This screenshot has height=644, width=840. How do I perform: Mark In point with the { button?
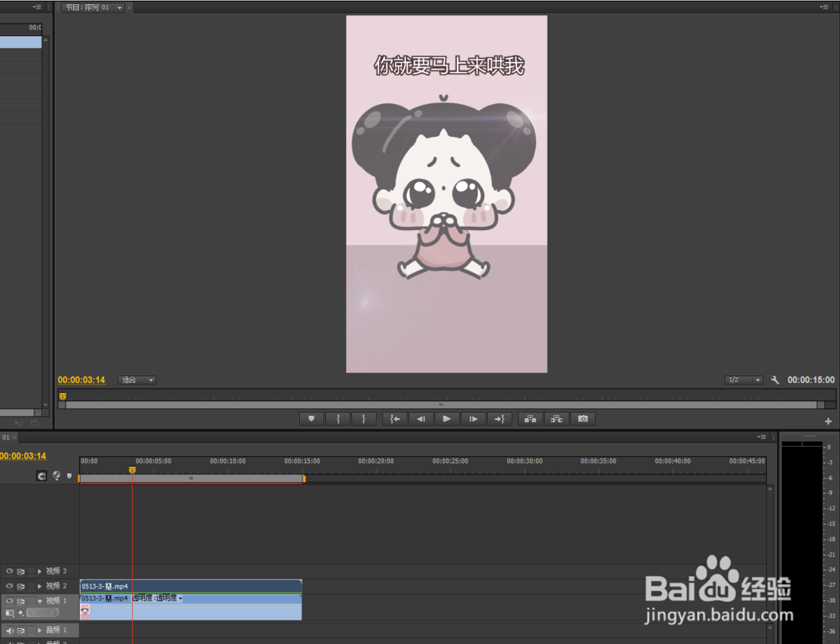tap(338, 419)
